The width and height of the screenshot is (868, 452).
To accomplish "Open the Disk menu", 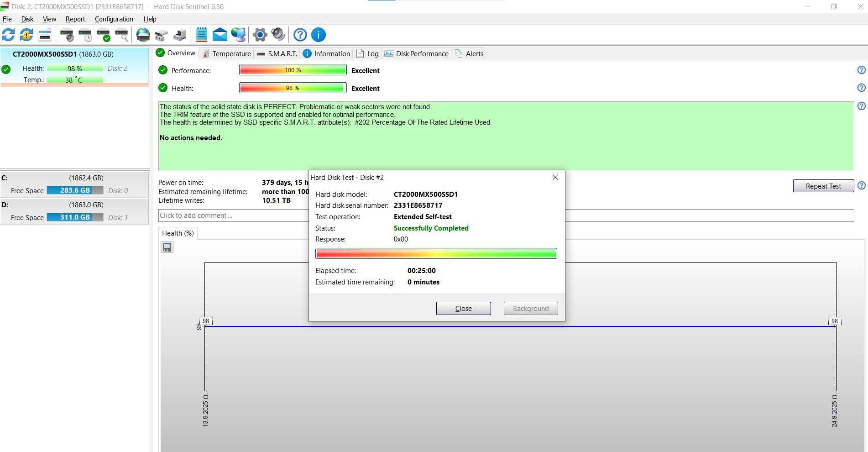I will pyautogui.click(x=27, y=19).
